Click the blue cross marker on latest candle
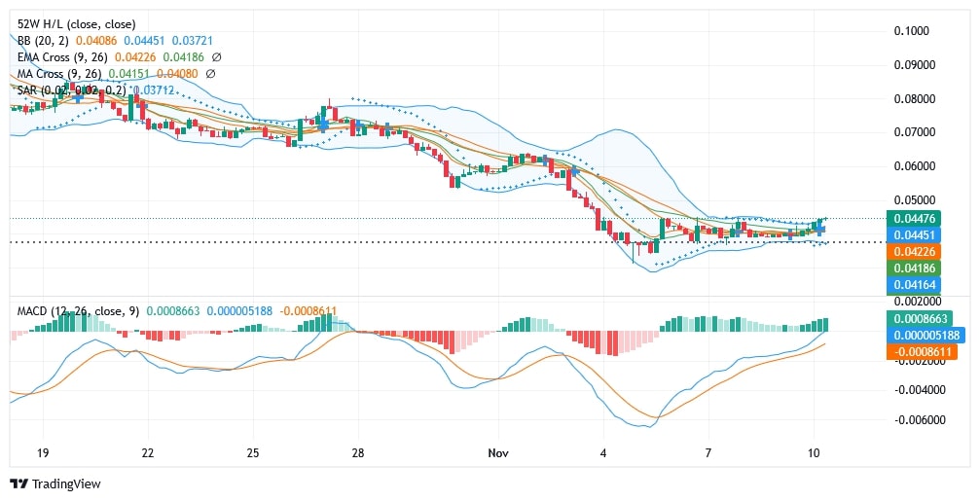 tap(820, 229)
